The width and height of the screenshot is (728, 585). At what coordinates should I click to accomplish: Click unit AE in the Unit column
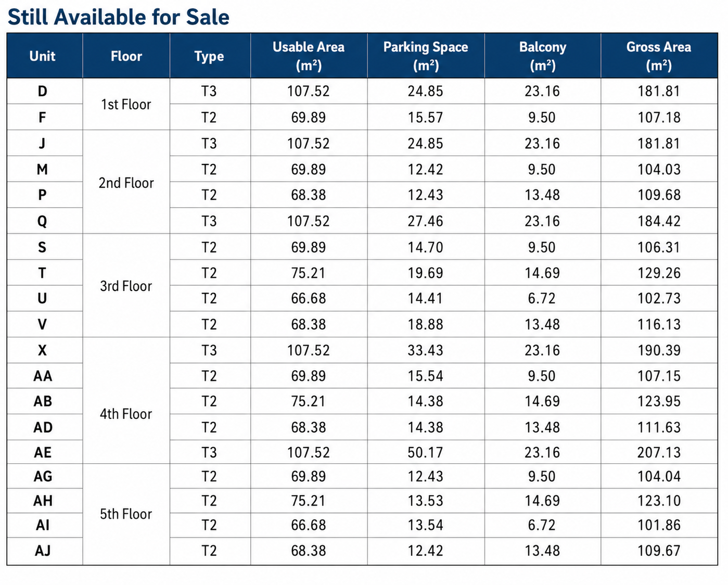coord(43,452)
